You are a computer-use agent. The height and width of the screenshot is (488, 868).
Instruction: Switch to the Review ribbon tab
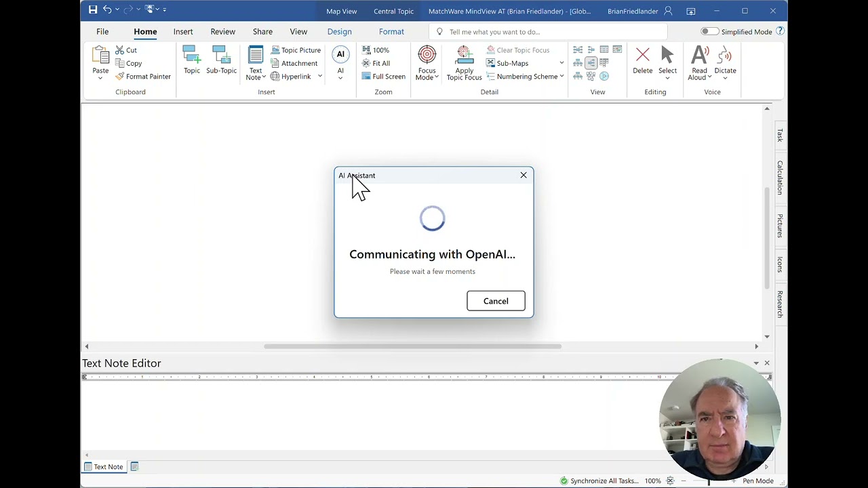pos(222,31)
